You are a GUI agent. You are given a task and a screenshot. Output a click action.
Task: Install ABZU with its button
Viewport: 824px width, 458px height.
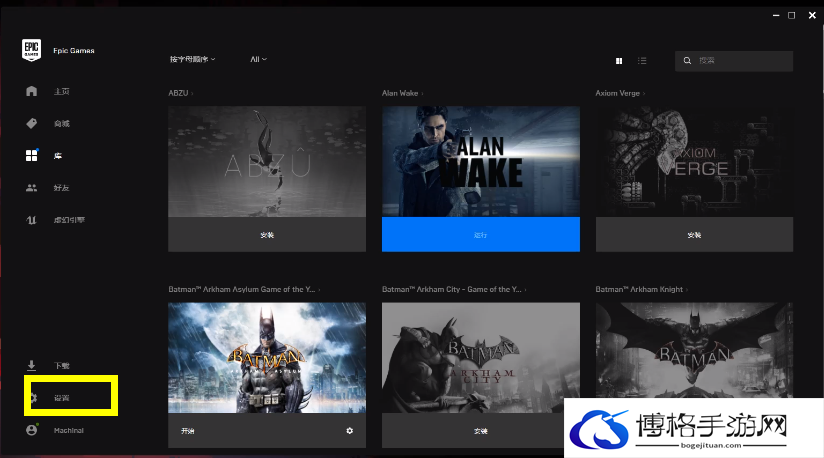[x=267, y=235]
